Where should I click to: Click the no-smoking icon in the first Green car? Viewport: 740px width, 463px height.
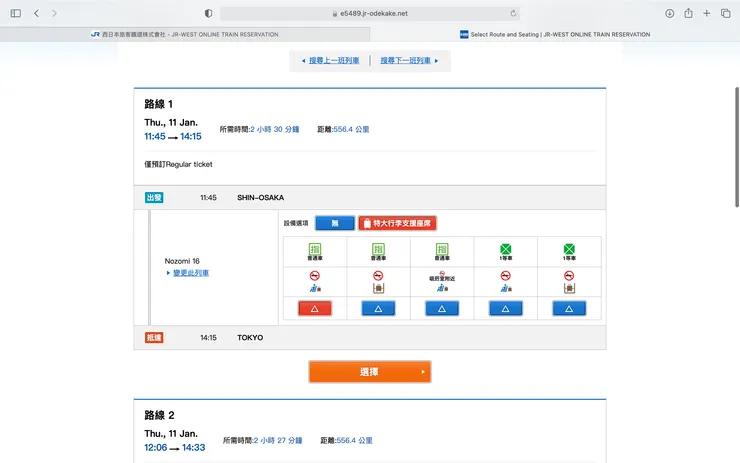[505, 276]
